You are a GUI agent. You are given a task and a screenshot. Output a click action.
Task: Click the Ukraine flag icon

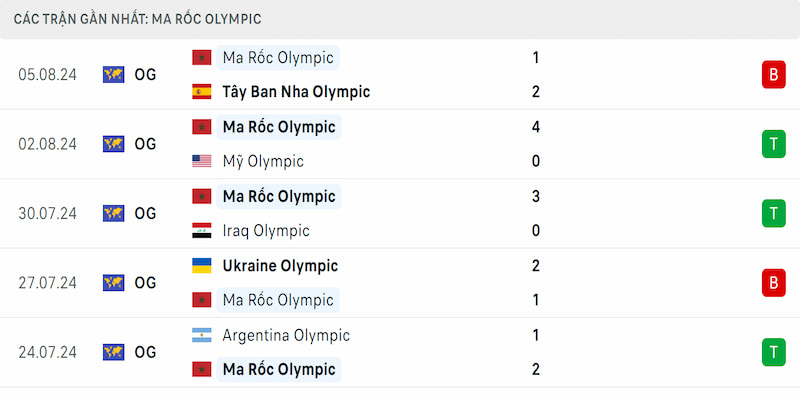tap(202, 266)
